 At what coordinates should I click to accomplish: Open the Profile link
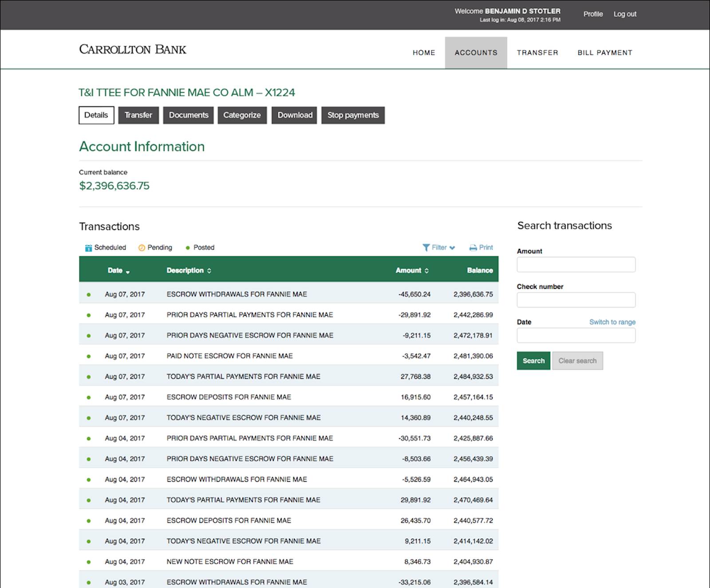tap(593, 14)
